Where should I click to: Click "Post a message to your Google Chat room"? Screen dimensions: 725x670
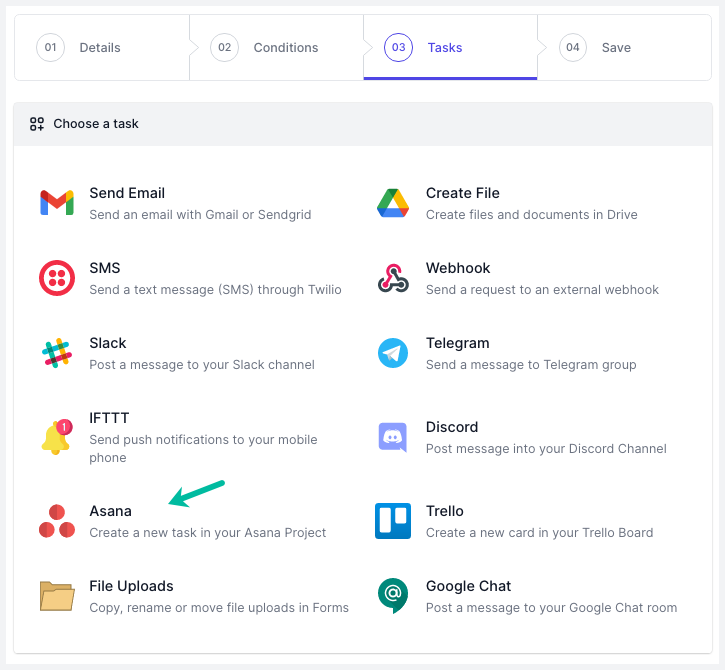(551, 608)
